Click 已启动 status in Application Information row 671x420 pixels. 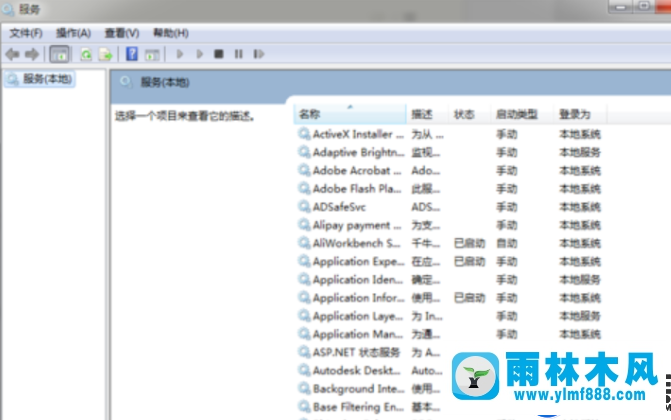(469, 298)
